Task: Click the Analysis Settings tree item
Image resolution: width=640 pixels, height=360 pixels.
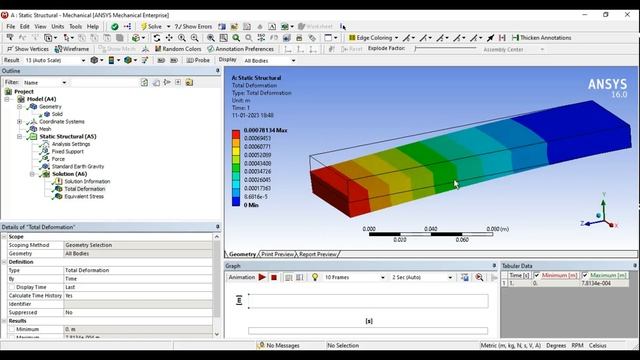Action: 71,144
